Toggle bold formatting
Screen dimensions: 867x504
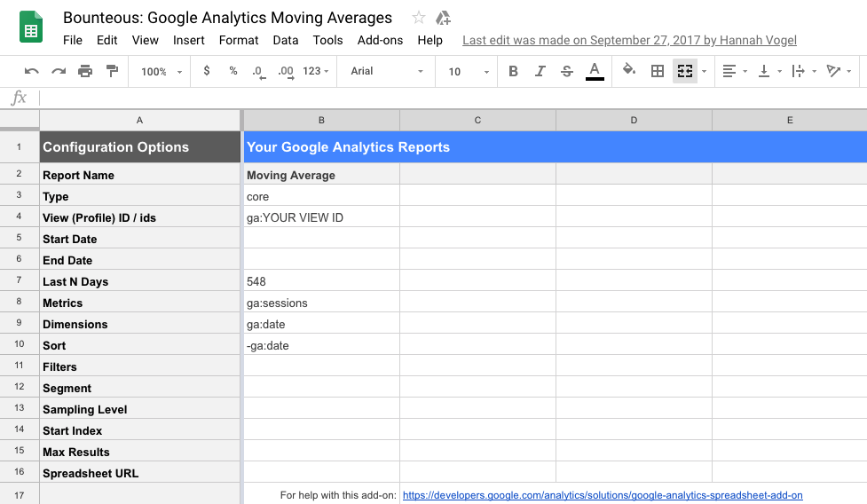(513, 71)
